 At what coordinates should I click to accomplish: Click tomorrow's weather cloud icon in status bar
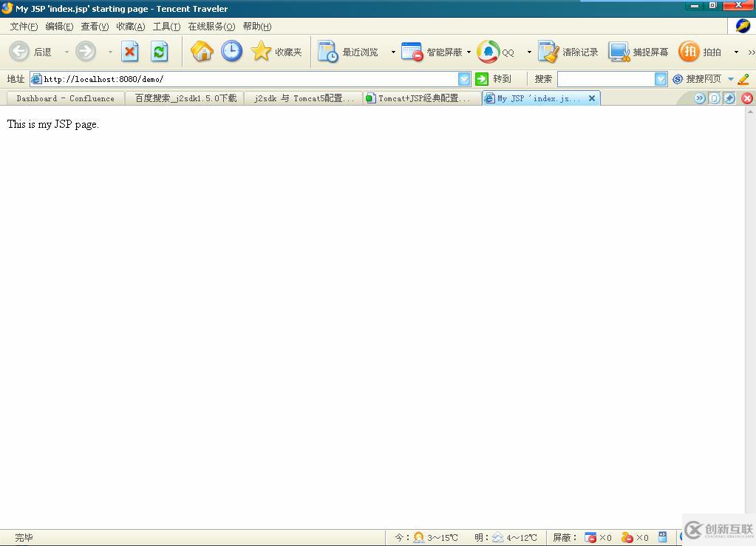tap(497, 537)
